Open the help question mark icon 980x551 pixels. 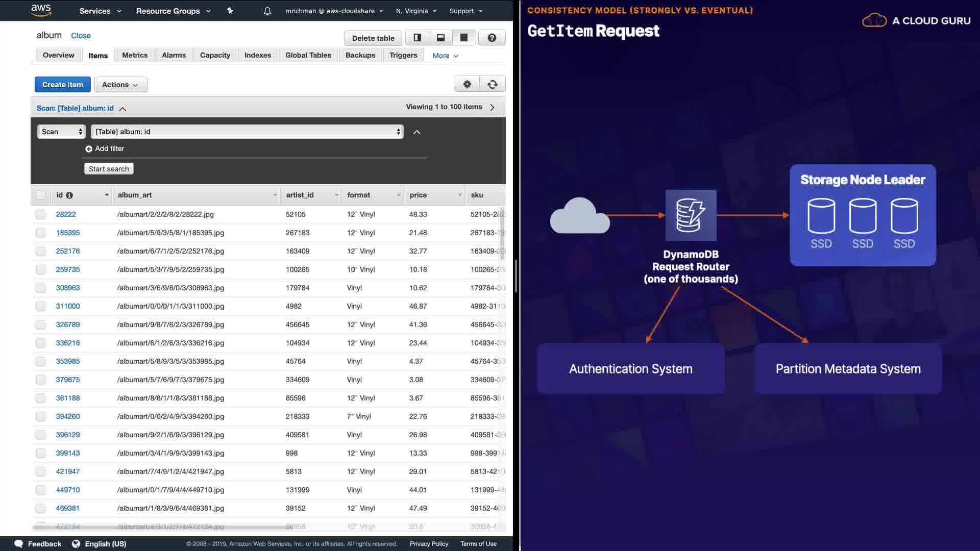(x=492, y=38)
